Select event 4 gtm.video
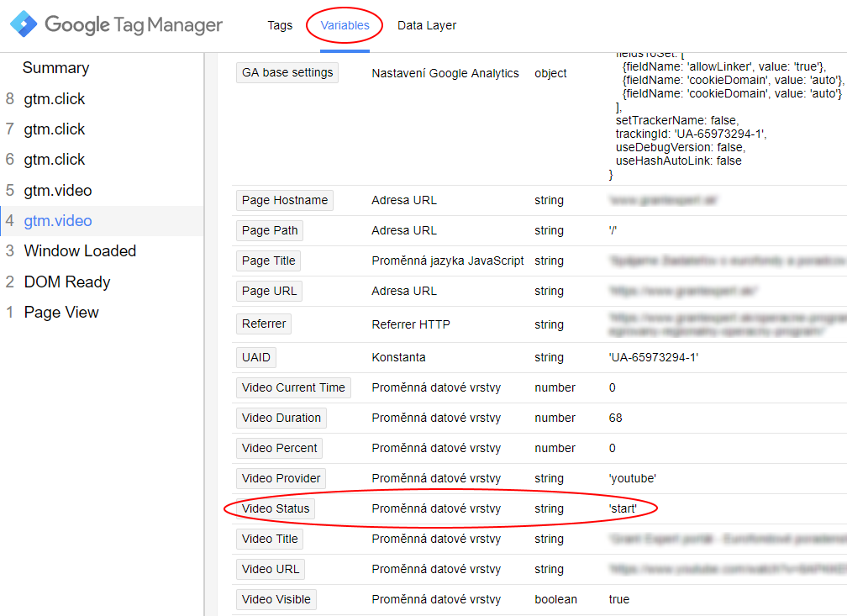847x616 pixels. click(102, 220)
